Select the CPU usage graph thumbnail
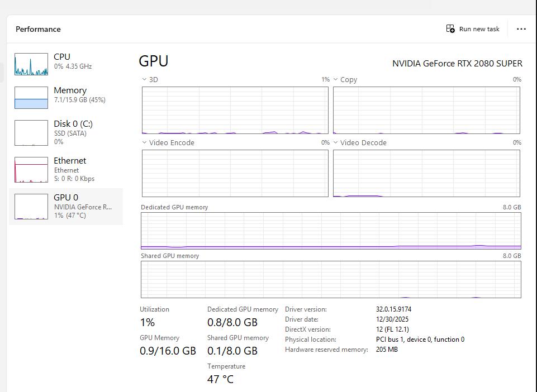 point(31,64)
